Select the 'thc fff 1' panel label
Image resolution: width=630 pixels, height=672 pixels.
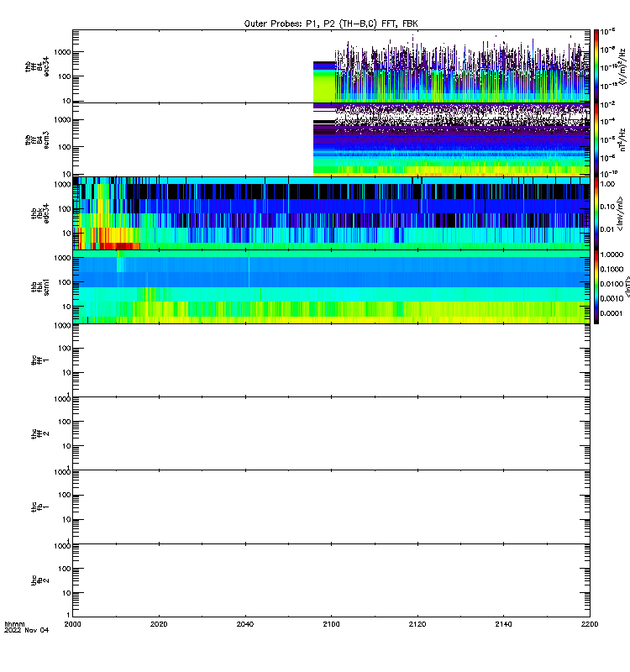click(x=40, y=360)
